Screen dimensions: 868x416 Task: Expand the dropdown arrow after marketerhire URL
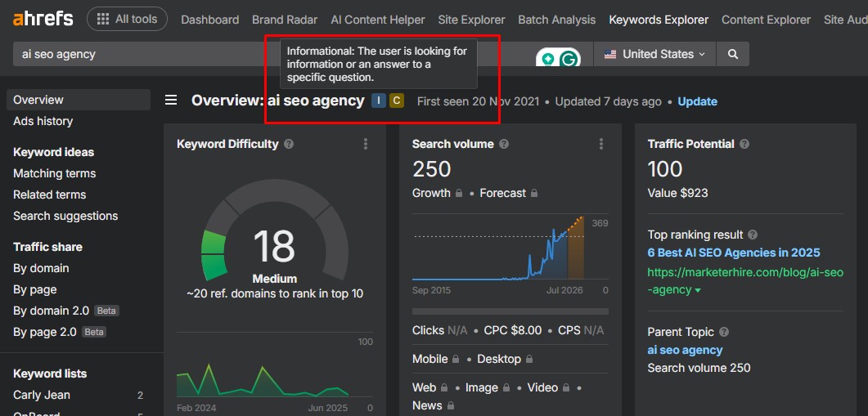(698, 290)
